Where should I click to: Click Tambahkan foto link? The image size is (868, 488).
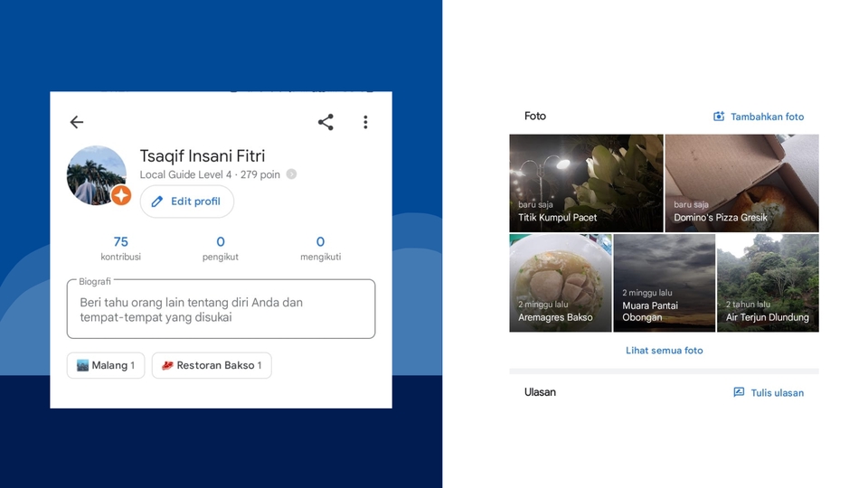[767, 117]
